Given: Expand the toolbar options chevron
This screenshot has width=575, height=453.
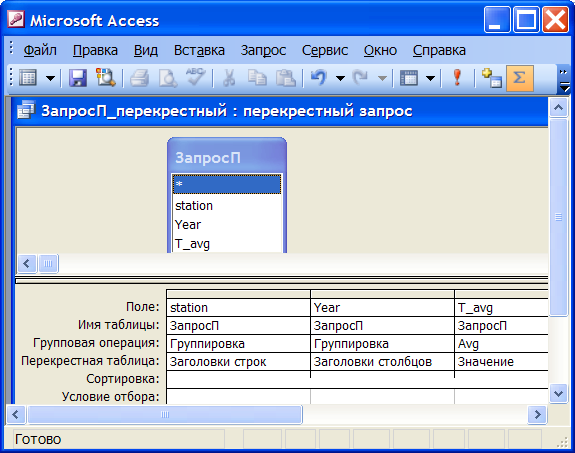Looking at the screenshot, I should (x=564, y=79).
